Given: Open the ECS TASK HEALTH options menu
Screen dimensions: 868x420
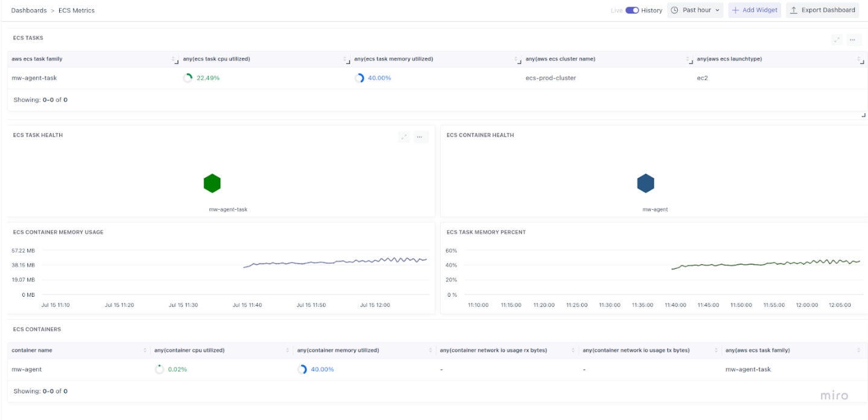Looking at the screenshot, I should pyautogui.click(x=420, y=137).
